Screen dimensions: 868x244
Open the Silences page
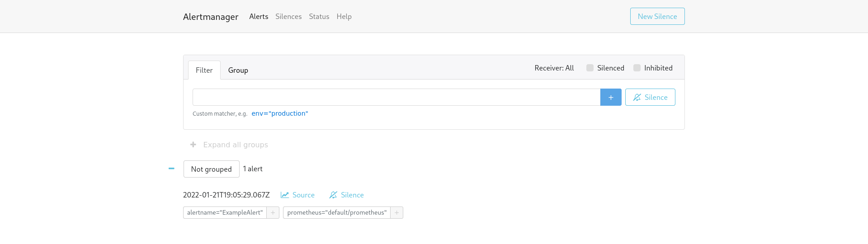pos(288,16)
